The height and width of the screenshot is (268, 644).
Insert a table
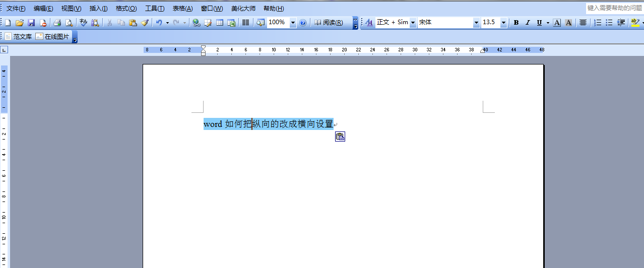click(220, 23)
